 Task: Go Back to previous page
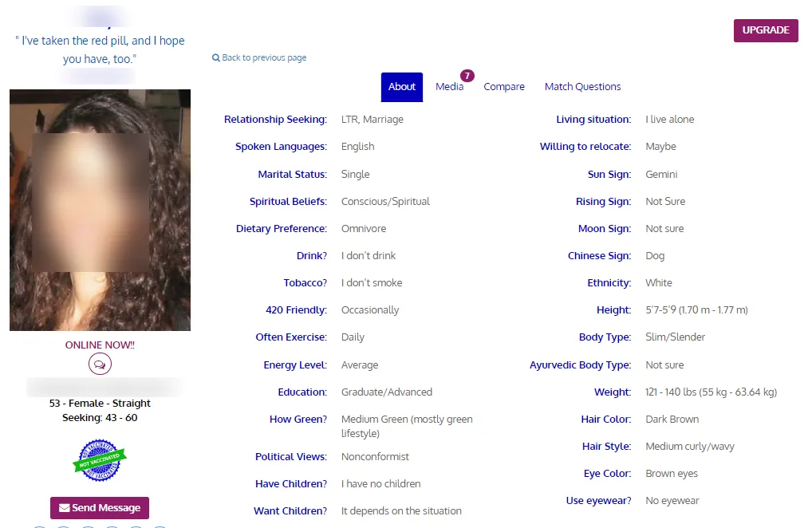click(x=263, y=57)
